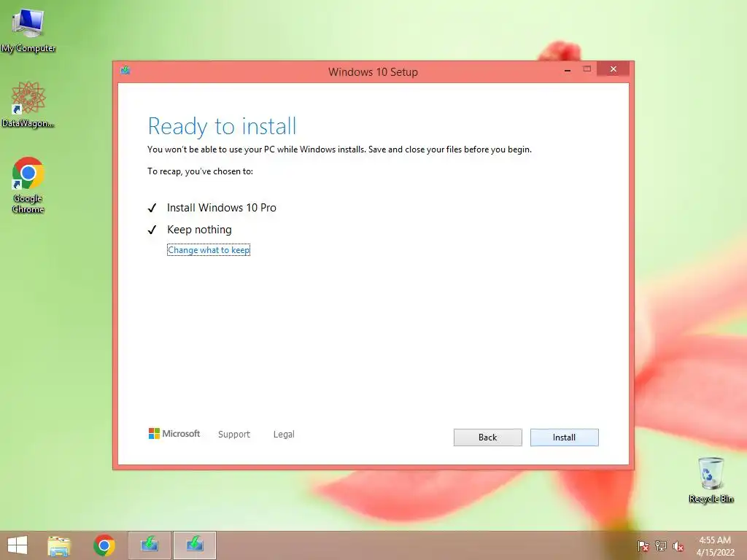The width and height of the screenshot is (747, 560).
Task: Click the "Ready to install" heading
Action: click(222, 126)
